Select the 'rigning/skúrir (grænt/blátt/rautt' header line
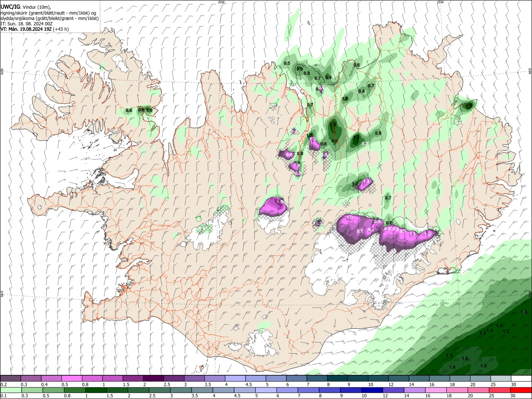Viewport: 532px width, 399px height. click(x=48, y=12)
